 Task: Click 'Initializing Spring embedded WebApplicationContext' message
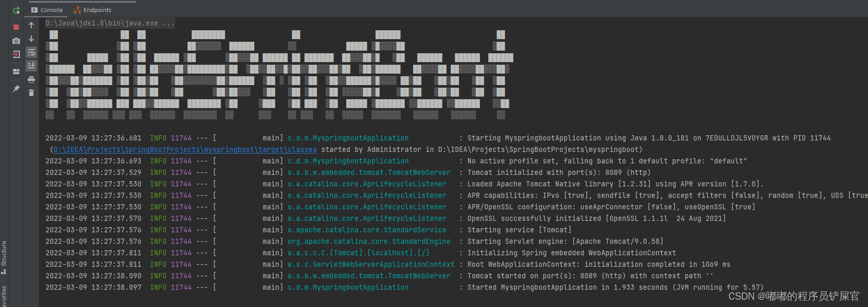pos(571,253)
